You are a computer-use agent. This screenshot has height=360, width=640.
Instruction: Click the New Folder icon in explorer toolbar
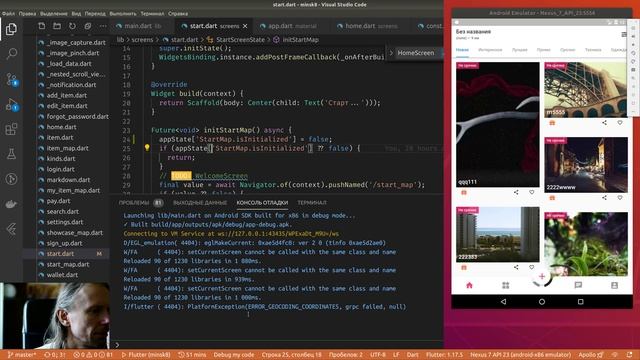point(57,26)
